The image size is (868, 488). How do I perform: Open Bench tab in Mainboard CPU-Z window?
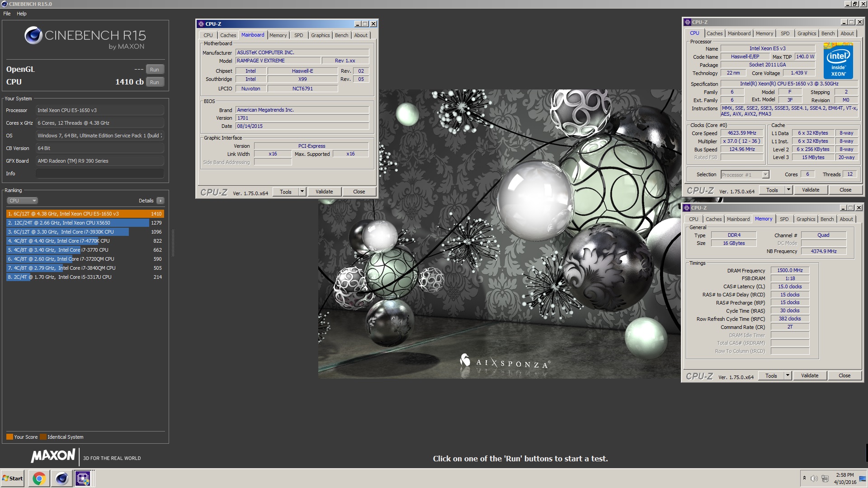342,35
